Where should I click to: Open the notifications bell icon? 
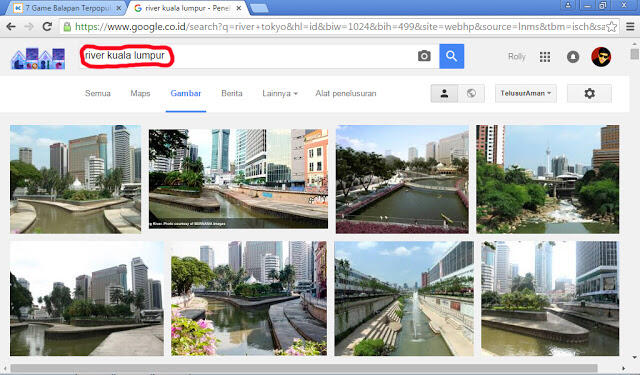coord(573,57)
